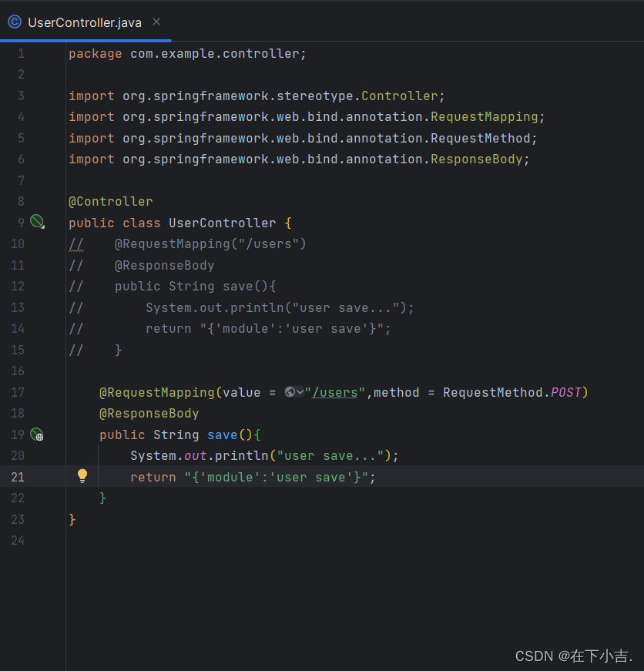Close the UserController.java tab
This screenshot has height=671, width=644.
[x=156, y=22]
